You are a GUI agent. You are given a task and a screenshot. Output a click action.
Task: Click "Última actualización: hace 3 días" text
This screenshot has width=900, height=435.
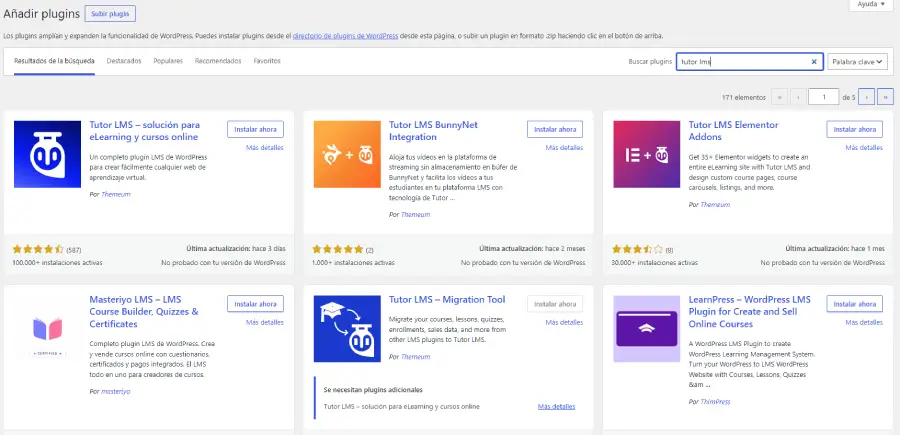236,249
